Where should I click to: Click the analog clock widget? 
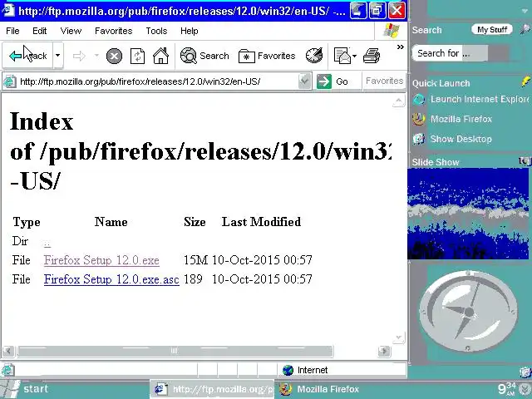pyautogui.click(x=468, y=312)
